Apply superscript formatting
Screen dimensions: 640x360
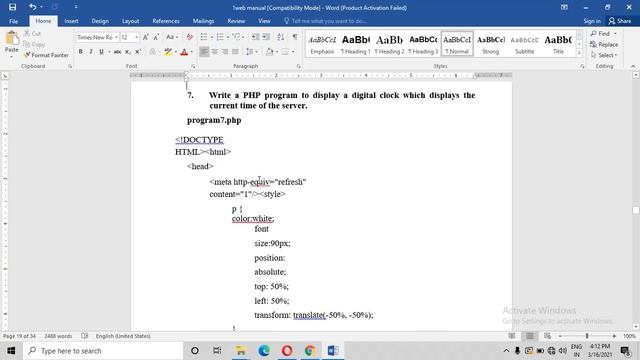[x=138, y=52]
